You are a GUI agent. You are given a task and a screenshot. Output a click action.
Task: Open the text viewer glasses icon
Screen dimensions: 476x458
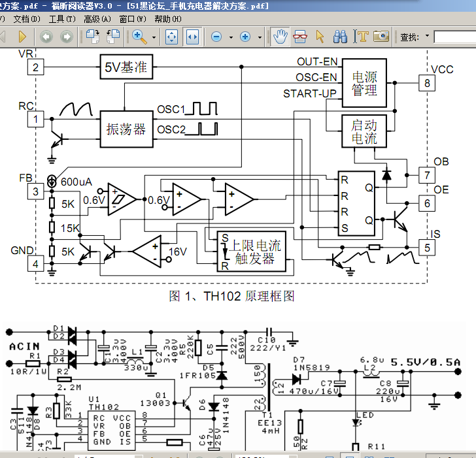coord(300,37)
